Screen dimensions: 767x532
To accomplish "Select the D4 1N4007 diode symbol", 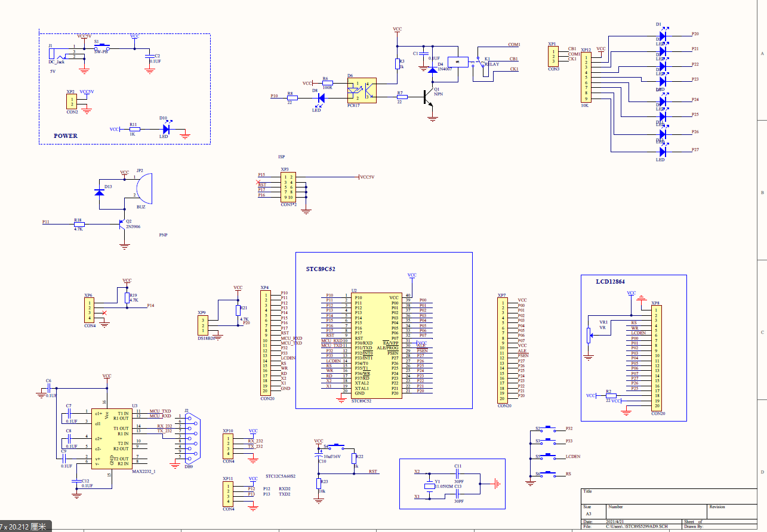I will [x=433, y=69].
